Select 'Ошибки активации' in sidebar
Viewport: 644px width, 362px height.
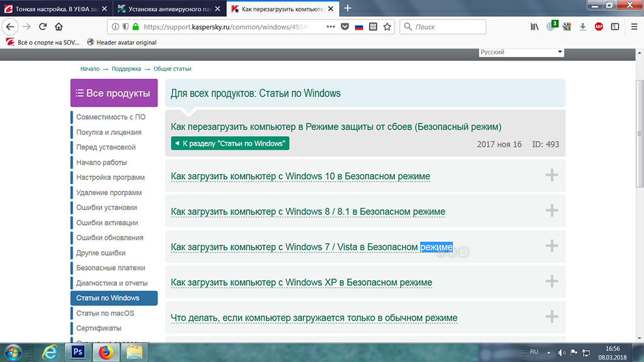click(107, 222)
